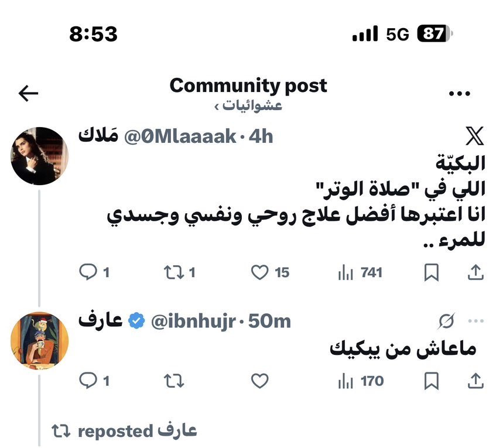Reply to @ibnhujr's comment
Viewport: 496px width, 448px height.
point(94,381)
